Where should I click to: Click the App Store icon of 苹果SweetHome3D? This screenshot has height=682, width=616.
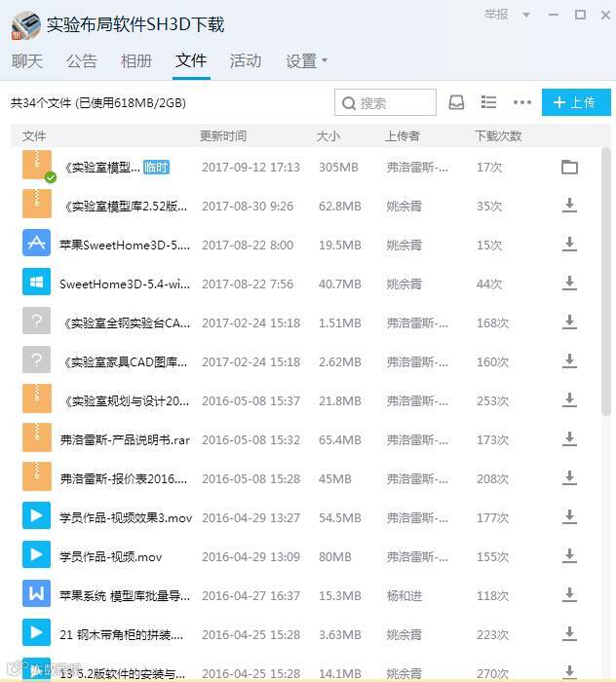click(36, 243)
